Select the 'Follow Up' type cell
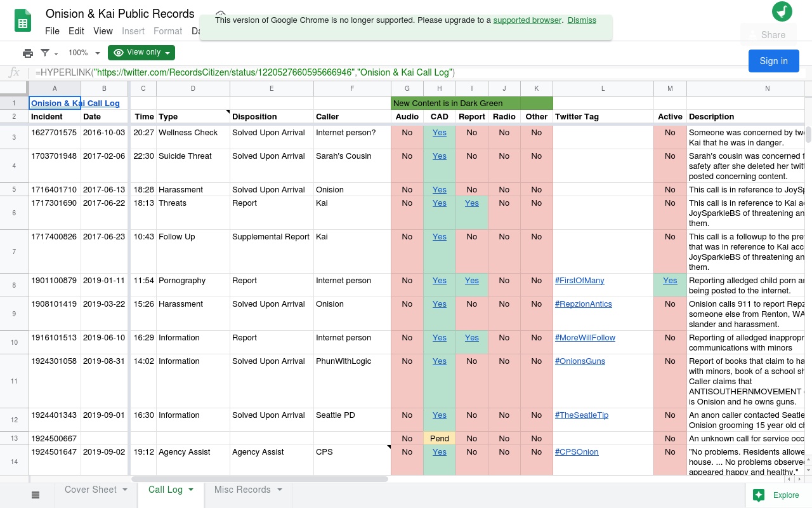 click(x=193, y=251)
